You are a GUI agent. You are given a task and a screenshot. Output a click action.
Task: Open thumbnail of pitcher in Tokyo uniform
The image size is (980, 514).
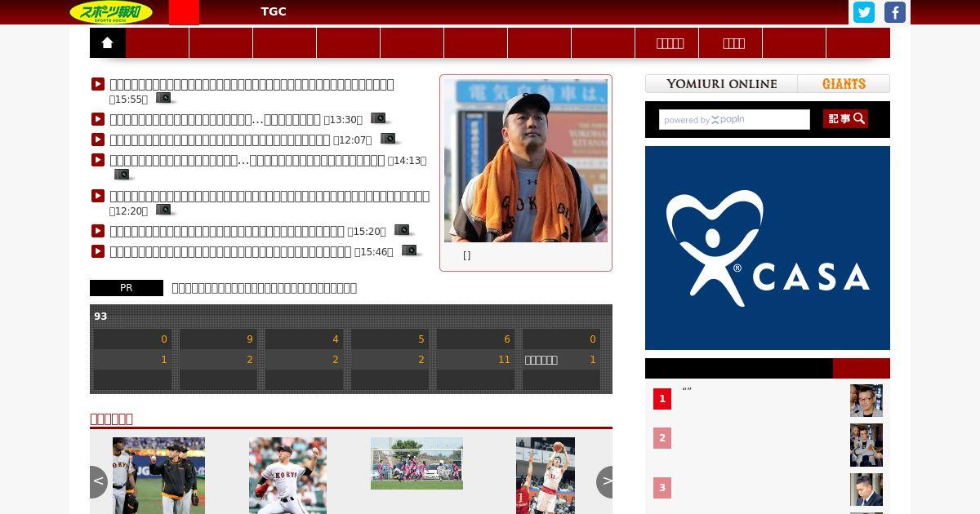[287, 476]
